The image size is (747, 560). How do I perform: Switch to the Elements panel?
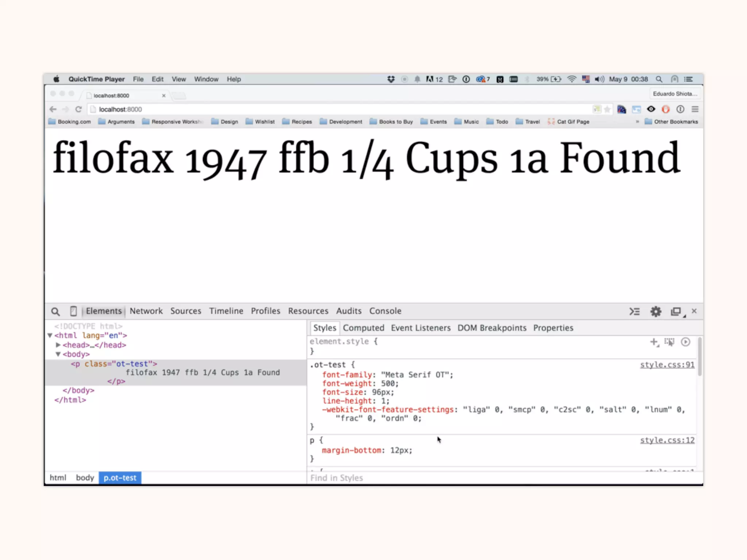104,311
